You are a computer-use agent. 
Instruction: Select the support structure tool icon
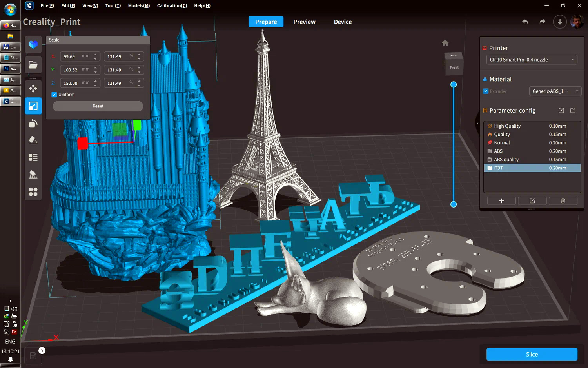[33, 175]
